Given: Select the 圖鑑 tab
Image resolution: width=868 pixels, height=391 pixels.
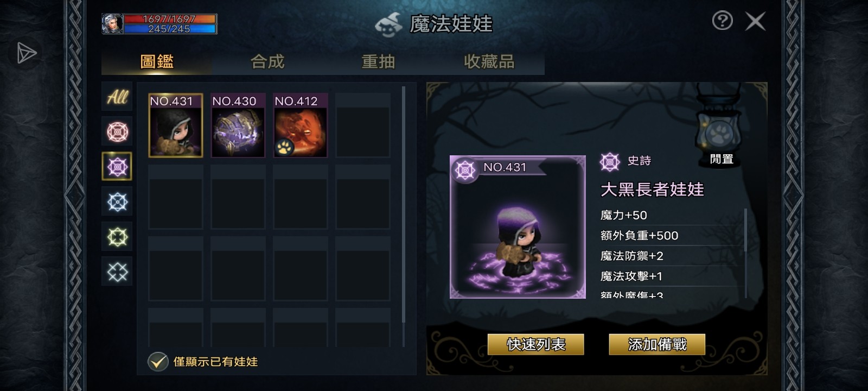Looking at the screenshot, I should click(157, 62).
